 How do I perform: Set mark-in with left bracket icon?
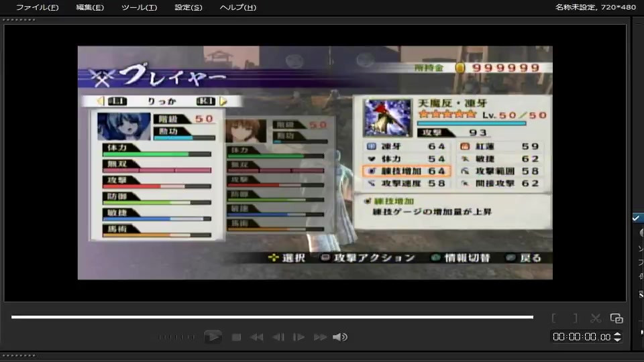point(554,318)
